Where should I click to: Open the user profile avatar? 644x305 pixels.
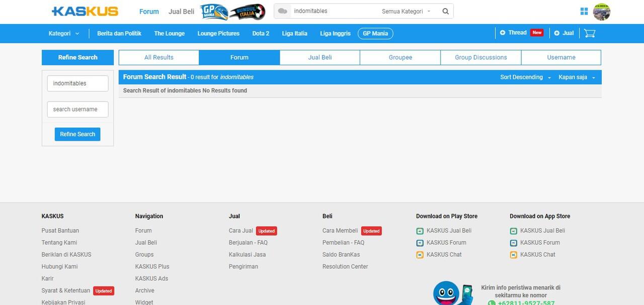(602, 12)
